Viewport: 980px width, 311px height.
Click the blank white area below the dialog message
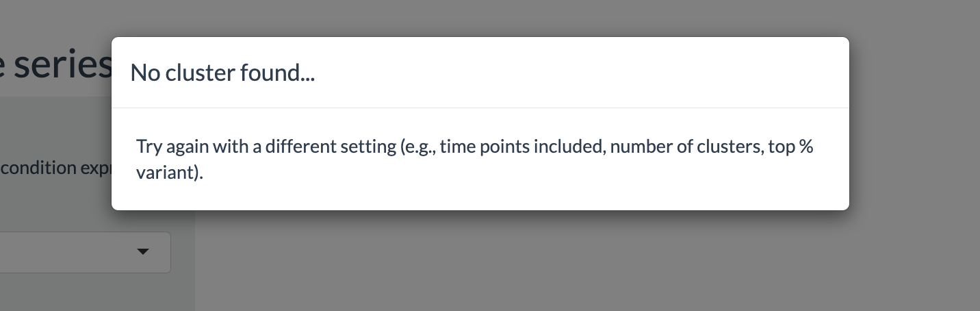click(x=480, y=197)
